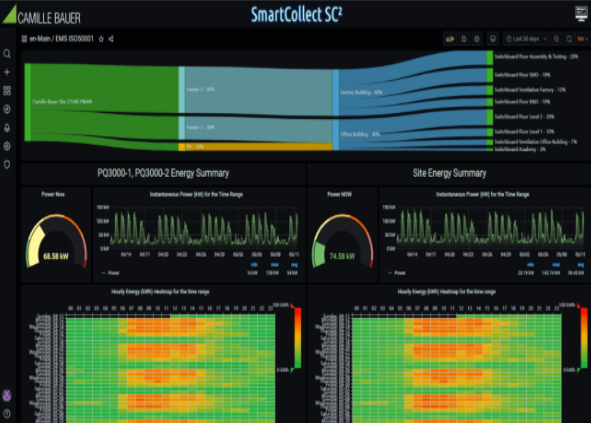Sort by the max column in left chart legend
The height and width of the screenshot is (423, 591).
pos(275,265)
